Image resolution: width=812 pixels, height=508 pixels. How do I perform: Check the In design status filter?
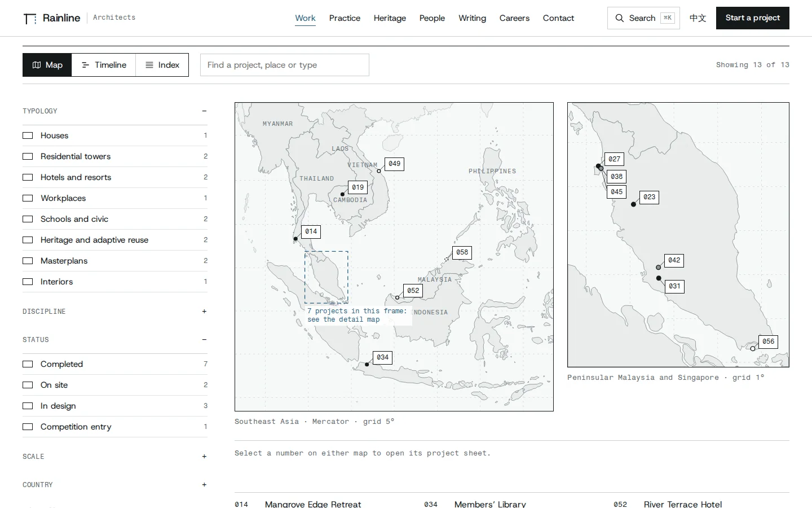coord(28,406)
